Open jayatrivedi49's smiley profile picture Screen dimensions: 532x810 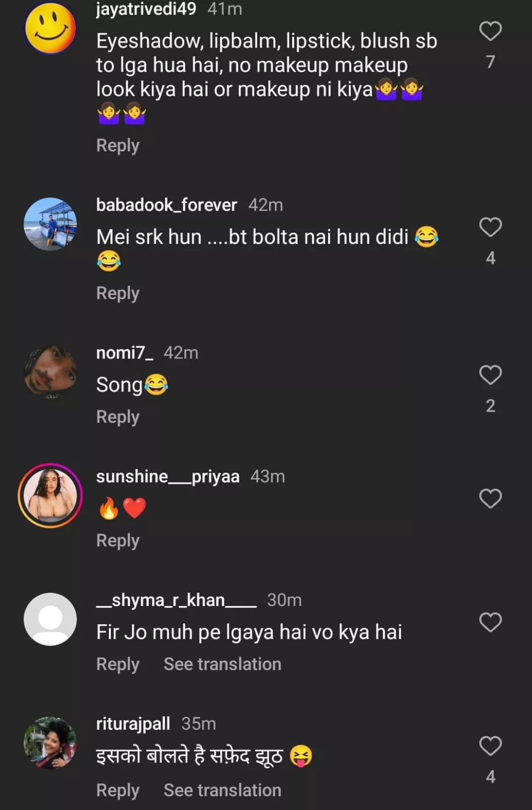pos(50,28)
